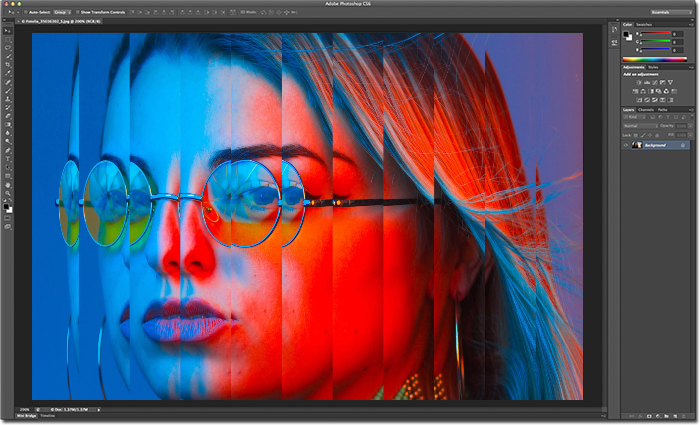700x425 pixels.
Task: Open the Layers panel flyout menu
Action: point(691,110)
